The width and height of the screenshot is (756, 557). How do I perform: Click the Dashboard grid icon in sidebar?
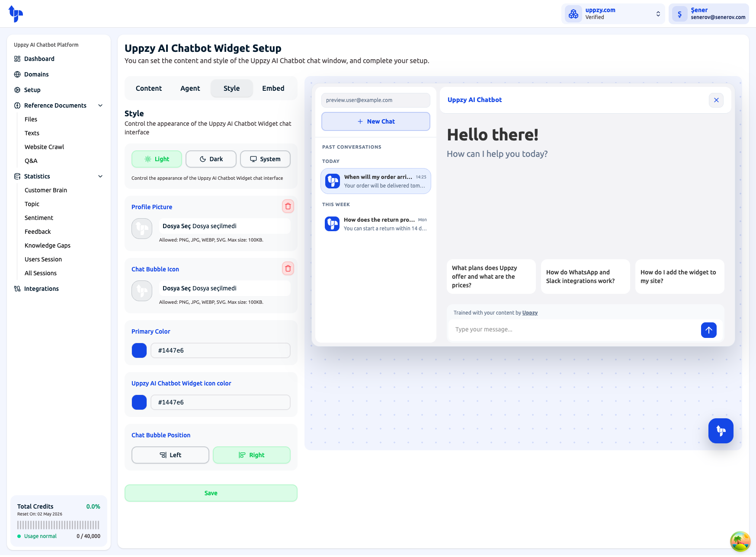tap(17, 59)
